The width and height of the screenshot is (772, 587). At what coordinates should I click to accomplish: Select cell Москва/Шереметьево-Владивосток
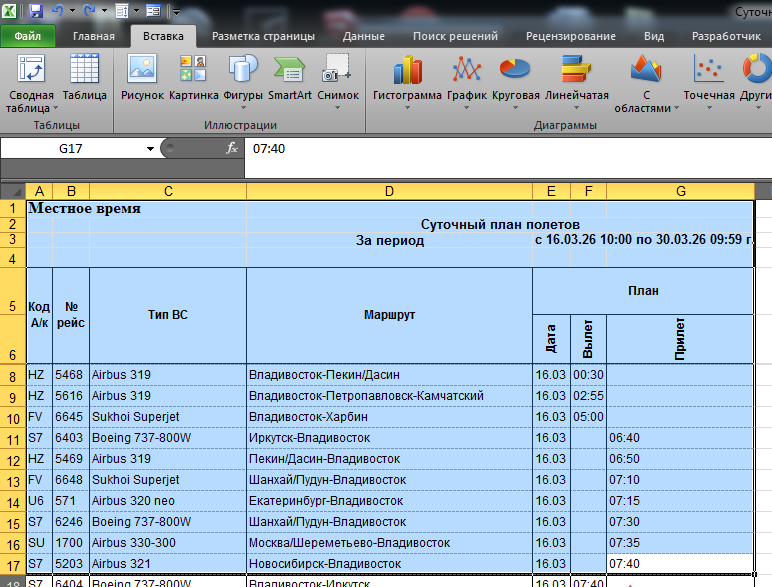pyautogui.click(x=389, y=543)
